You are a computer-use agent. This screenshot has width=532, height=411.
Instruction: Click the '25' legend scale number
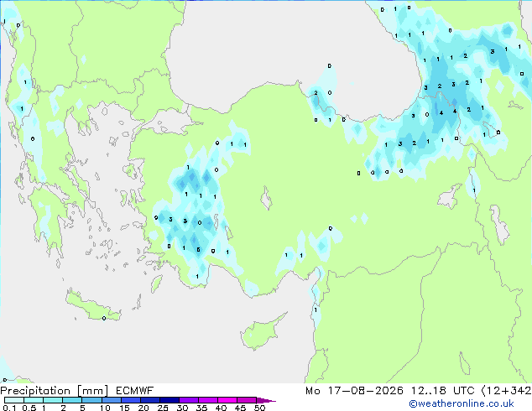point(163,408)
